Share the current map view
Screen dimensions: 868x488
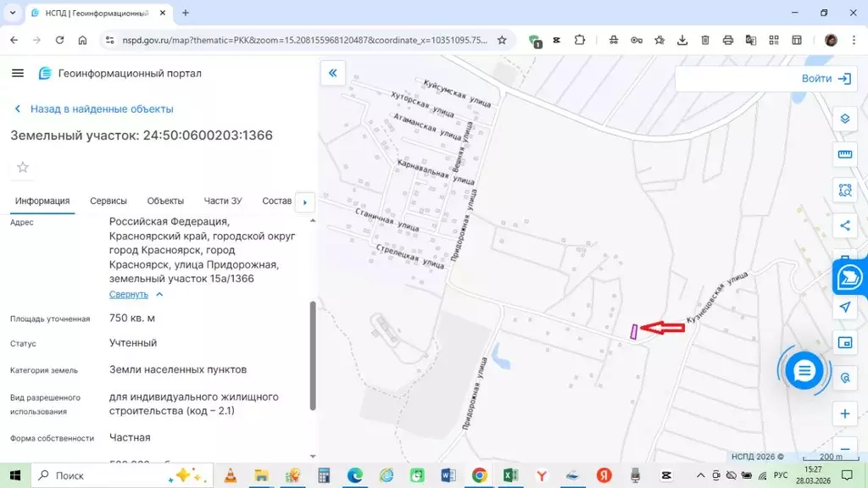pyautogui.click(x=844, y=225)
